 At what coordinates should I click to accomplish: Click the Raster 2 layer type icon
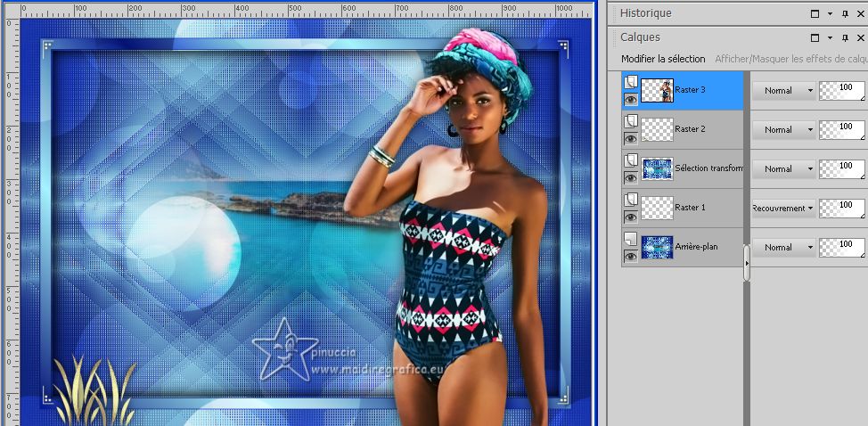point(631,121)
